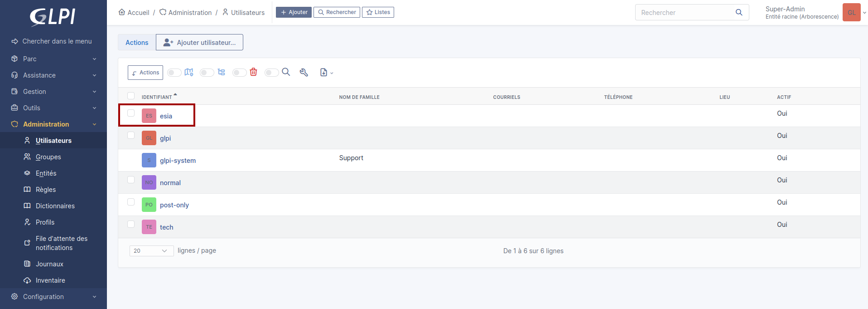The image size is (868, 309).
Task: Click the arrow icon beside Chercher dans le menu
Action: click(x=15, y=41)
